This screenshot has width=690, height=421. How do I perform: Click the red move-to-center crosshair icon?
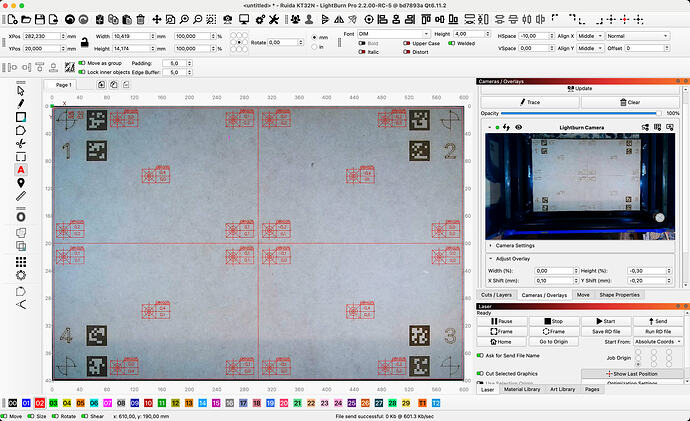[625, 19]
